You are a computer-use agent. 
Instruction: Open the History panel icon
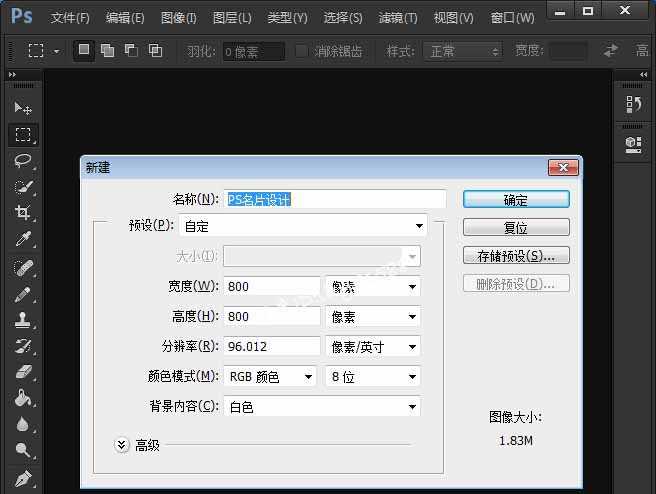click(x=633, y=105)
